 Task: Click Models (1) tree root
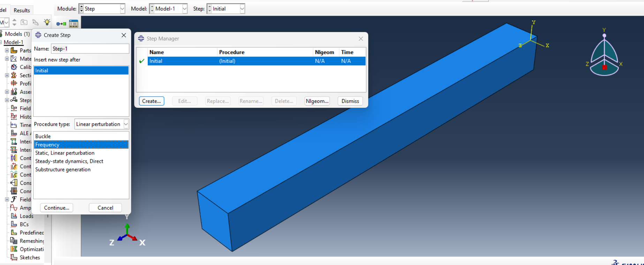tap(17, 34)
